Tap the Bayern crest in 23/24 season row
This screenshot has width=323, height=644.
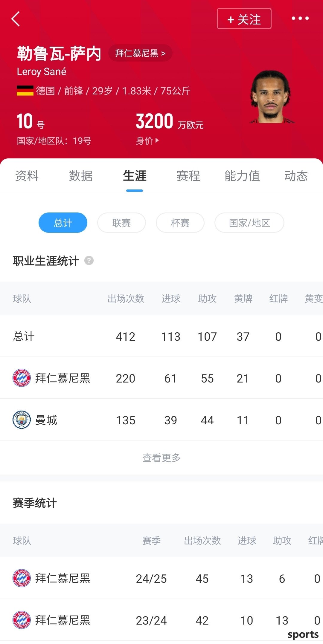click(x=22, y=620)
